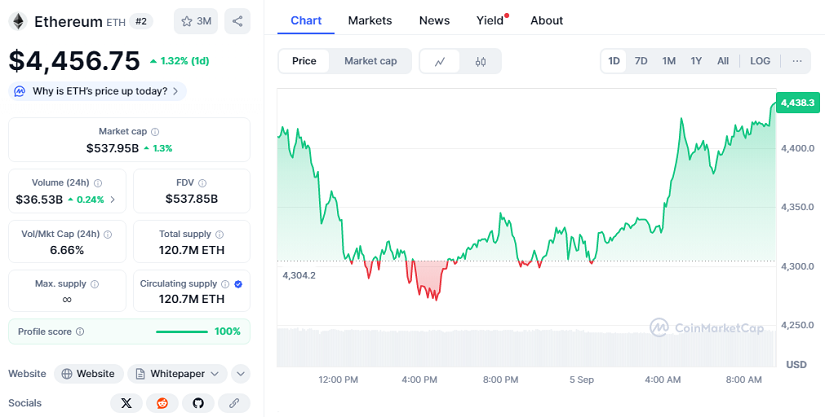Click the $537.95B market cap value
Screen dimensions: 825x417
click(113, 148)
